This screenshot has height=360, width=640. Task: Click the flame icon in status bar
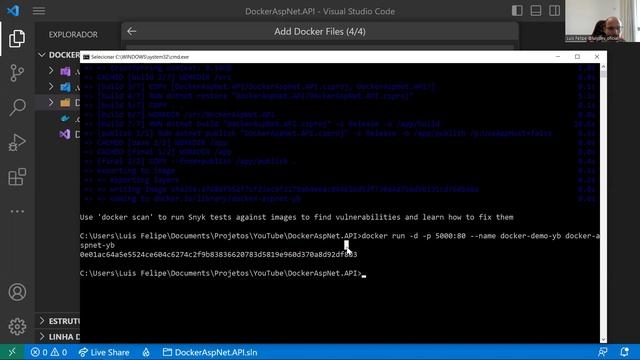pos(146,352)
